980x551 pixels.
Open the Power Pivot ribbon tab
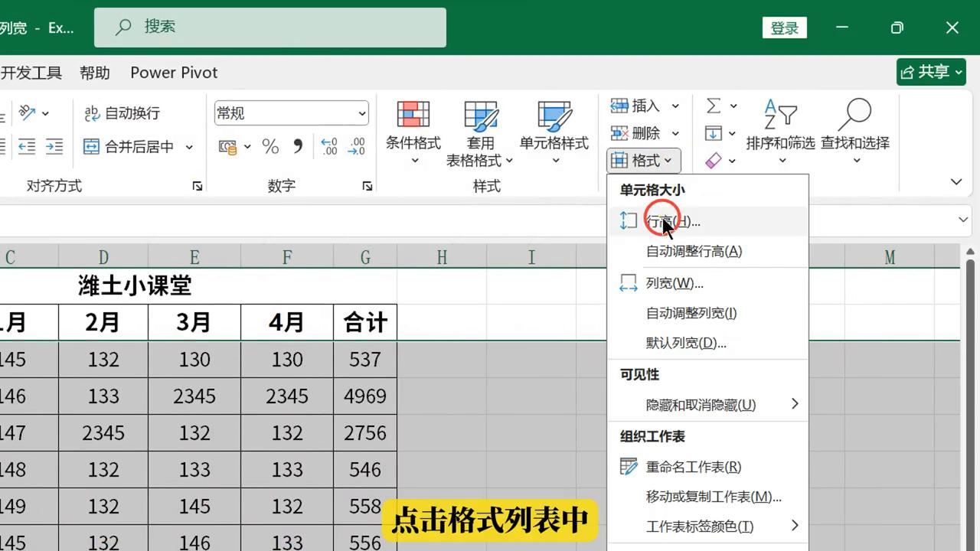click(174, 73)
